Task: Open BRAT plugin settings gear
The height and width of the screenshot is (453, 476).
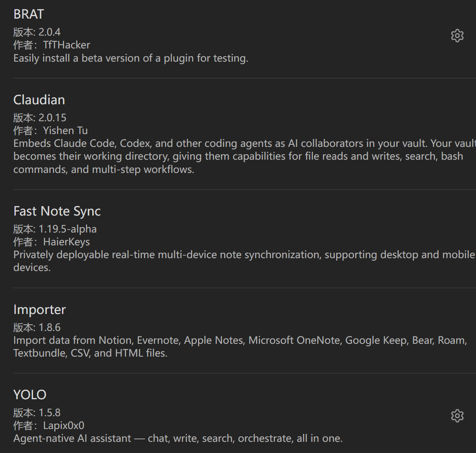Action: [457, 36]
